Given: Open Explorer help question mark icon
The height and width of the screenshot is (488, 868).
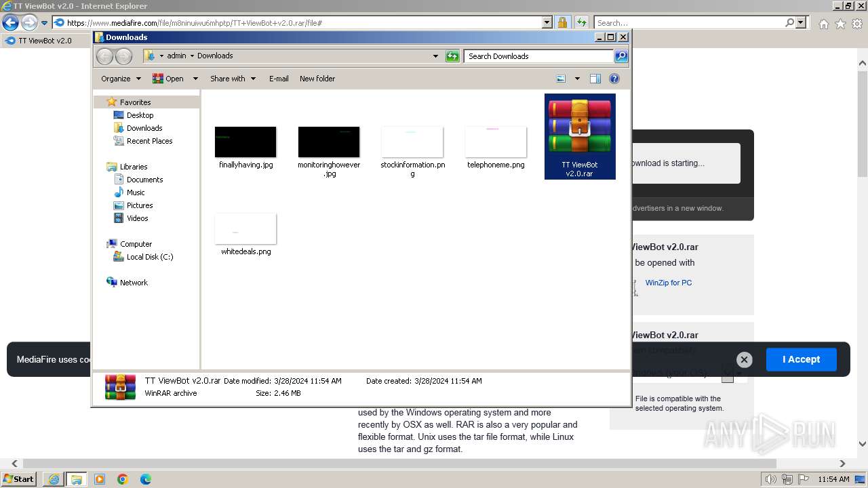Looking at the screenshot, I should click(x=614, y=79).
